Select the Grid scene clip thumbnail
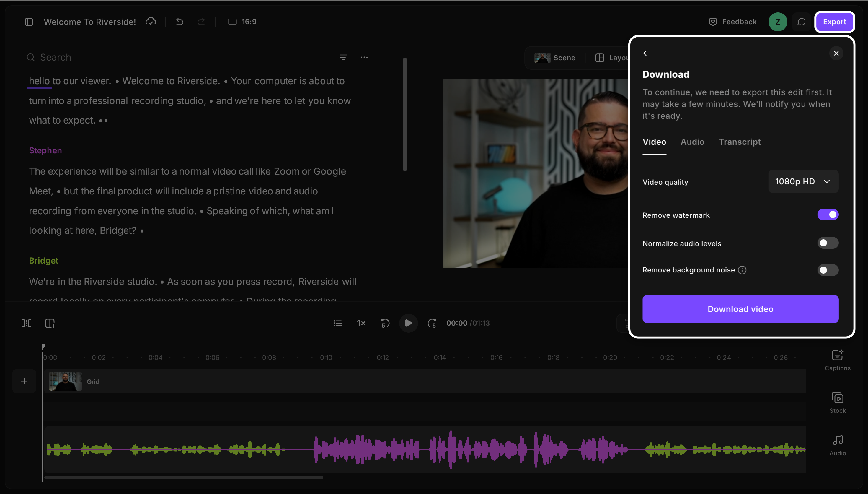Viewport: 868px width, 494px height. coord(66,381)
